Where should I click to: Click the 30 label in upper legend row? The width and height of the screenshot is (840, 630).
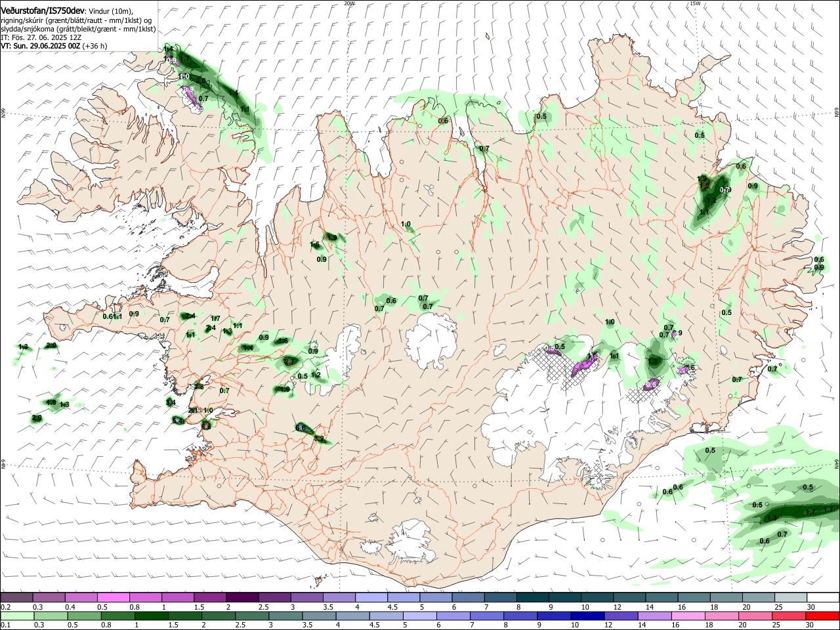click(811, 607)
